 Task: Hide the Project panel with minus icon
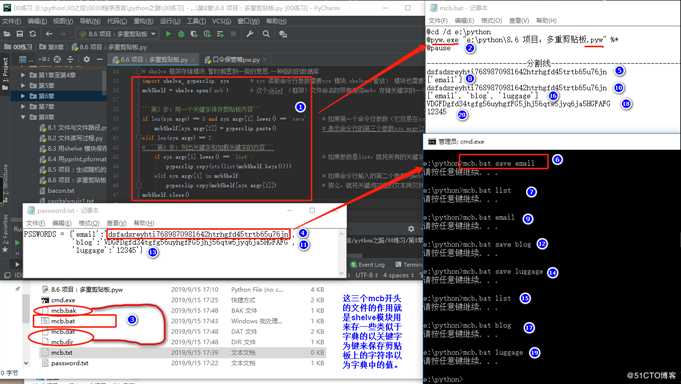[99, 60]
